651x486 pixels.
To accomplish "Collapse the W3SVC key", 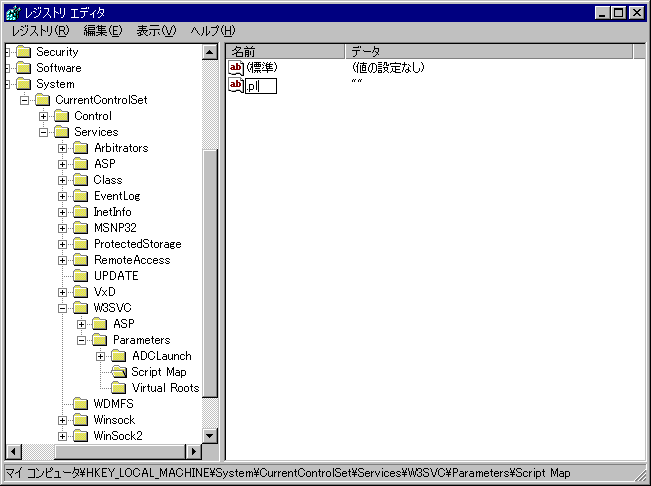I will [63, 308].
